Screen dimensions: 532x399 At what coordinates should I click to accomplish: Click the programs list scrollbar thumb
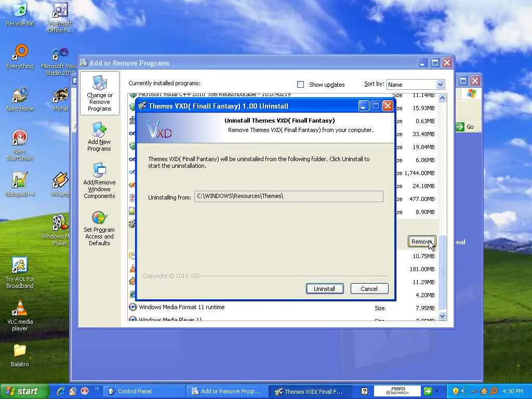point(442,272)
